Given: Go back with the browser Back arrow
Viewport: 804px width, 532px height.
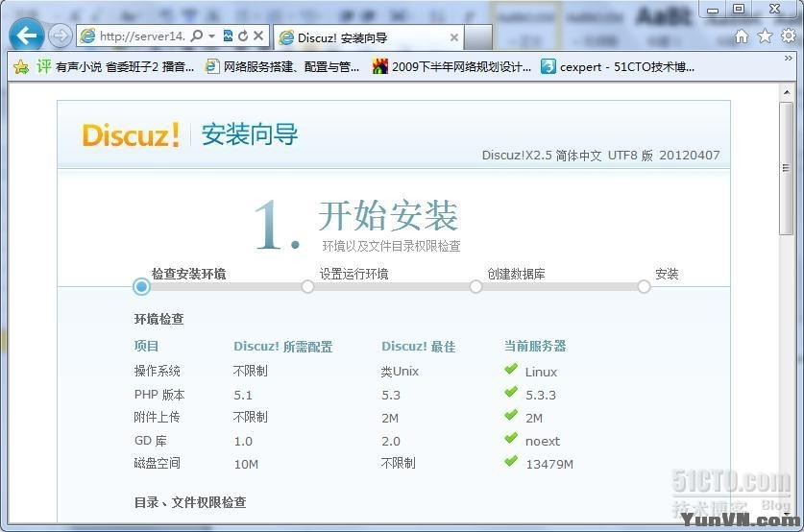Looking at the screenshot, I should pyautogui.click(x=26, y=36).
